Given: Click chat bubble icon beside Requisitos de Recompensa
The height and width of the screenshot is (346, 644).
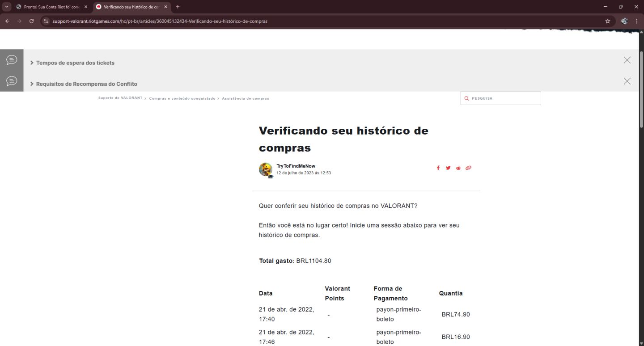Looking at the screenshot, I should coord(12,81).
